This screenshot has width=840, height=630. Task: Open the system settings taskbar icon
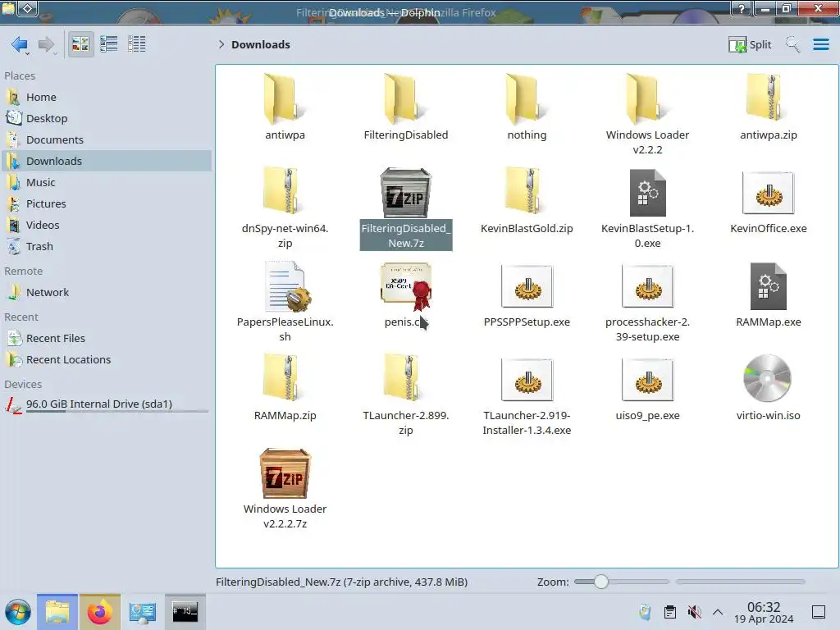pos(142,612)
